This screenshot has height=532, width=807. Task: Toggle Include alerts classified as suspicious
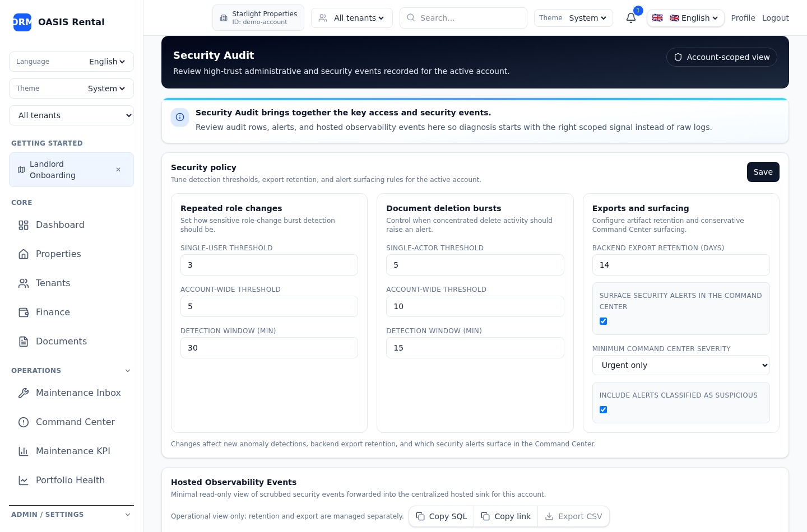(603, 409)
